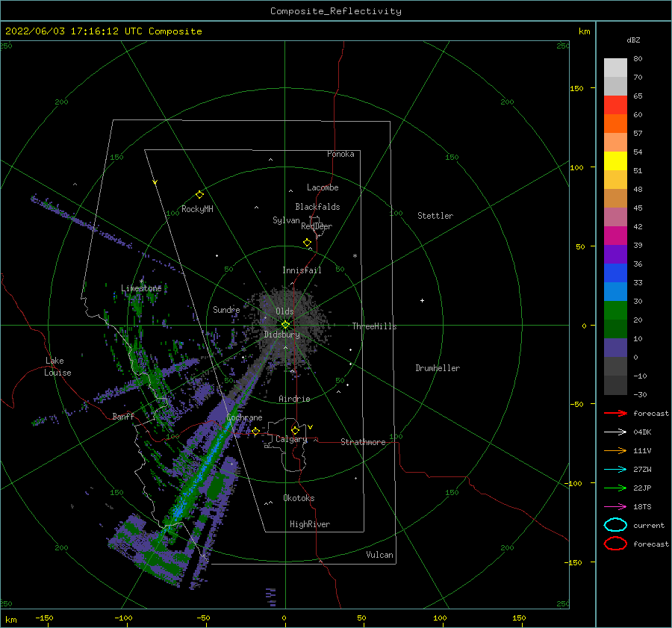The image size is (672, 628).
Task: Click the Drumheller label
Action: click(x=438, y=368)
